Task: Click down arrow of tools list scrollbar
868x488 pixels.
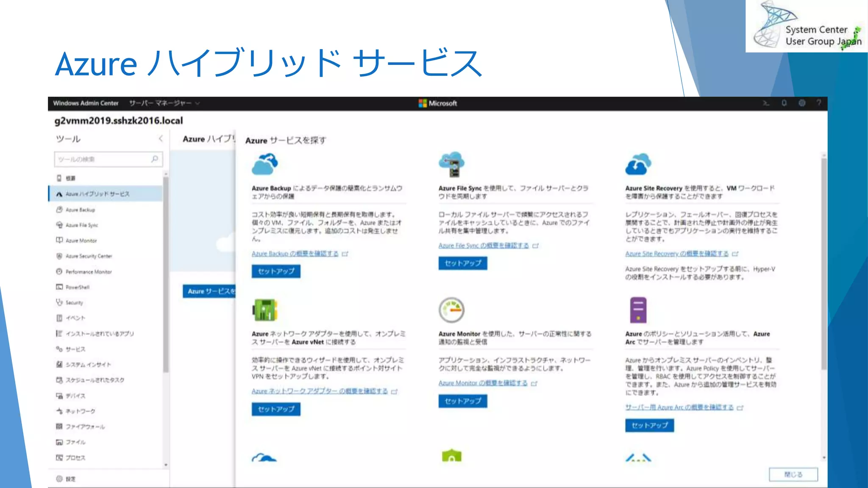Action: (x=166, y=465)
